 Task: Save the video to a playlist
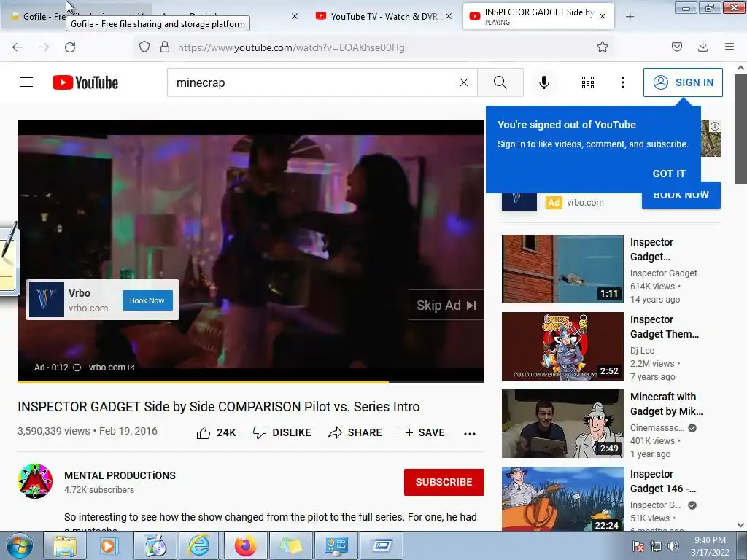coord(422,432)
